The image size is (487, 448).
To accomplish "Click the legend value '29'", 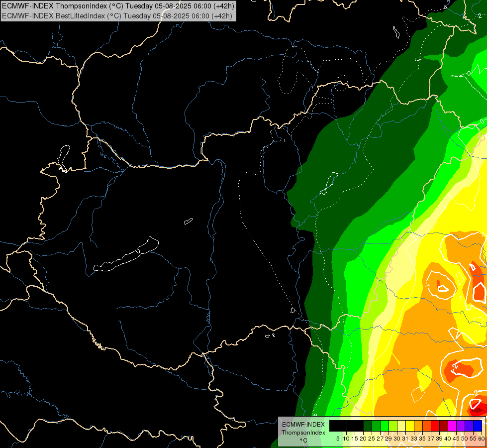I will [389, 439].
